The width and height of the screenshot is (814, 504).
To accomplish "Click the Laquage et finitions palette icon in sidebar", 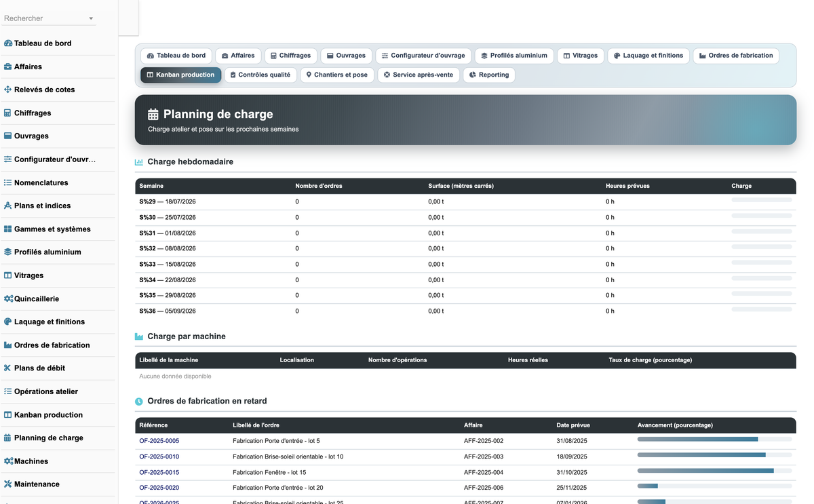I will pyautogui.click(x=8, y=322).
